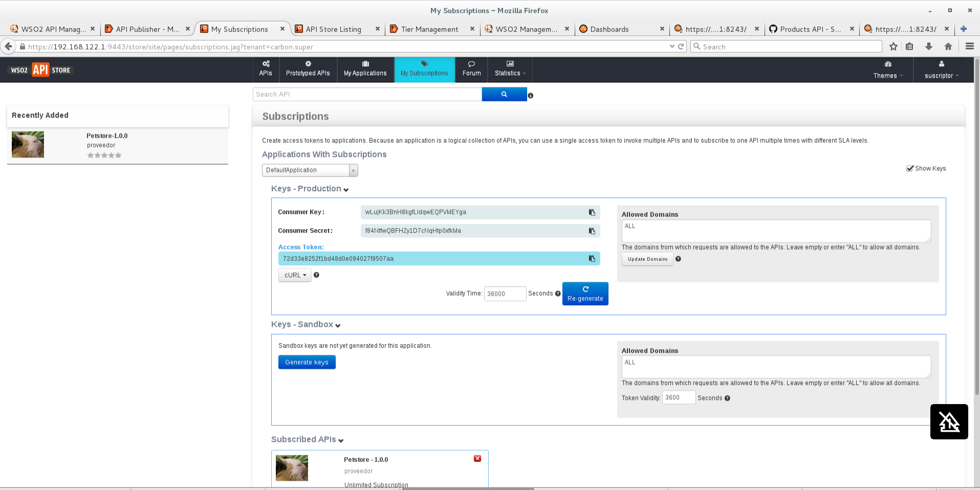Open the Statistics menu dropdown
Image resolution: width=980 pixels, height=490 pixels.
tap(510, 70)
